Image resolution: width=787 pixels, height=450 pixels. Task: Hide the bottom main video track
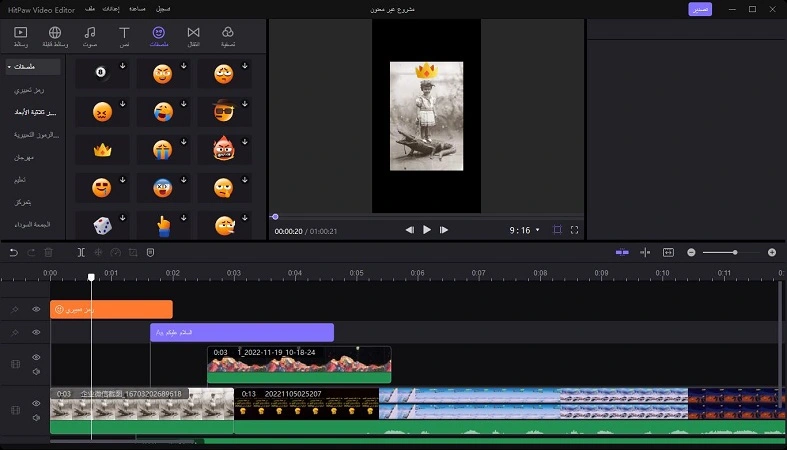tap(36, 403)
